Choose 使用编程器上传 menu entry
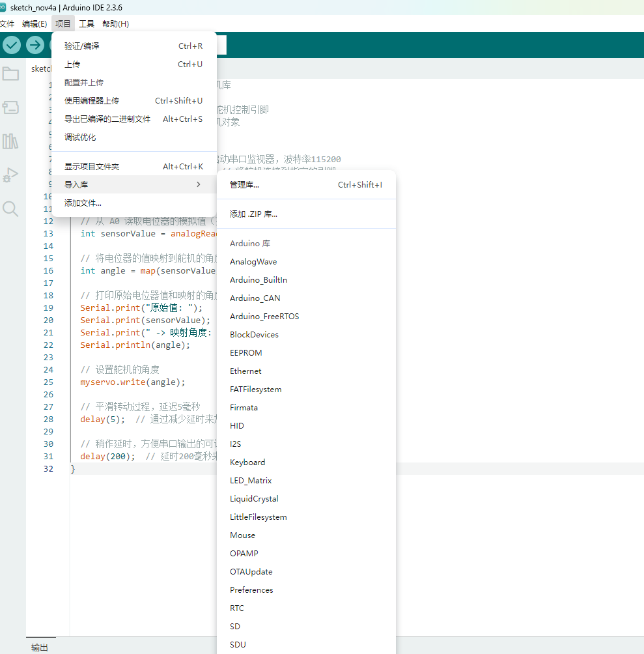Viewport: 644px width, 654px height. 133,100
